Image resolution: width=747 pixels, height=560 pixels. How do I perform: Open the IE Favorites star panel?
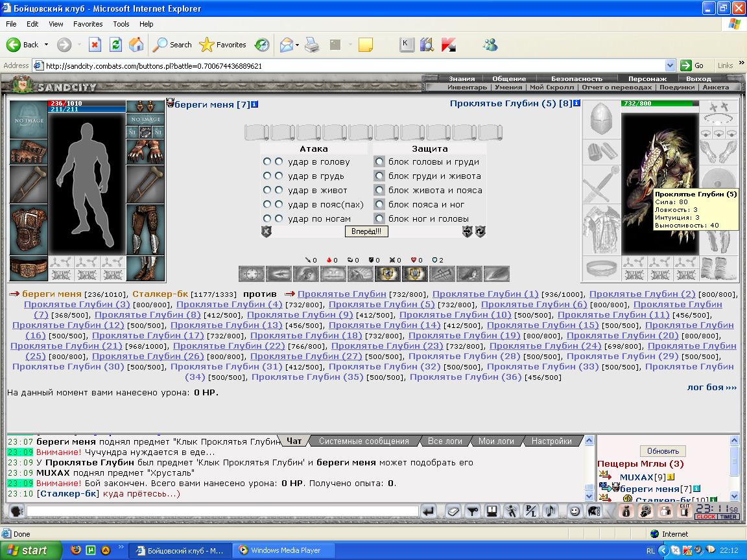click(222, 45)
